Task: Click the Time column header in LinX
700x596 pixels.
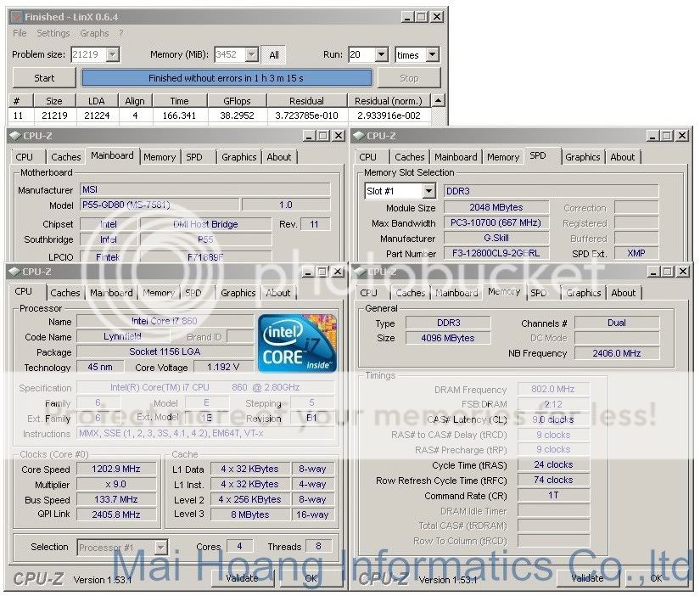Action: coord(180,101)
